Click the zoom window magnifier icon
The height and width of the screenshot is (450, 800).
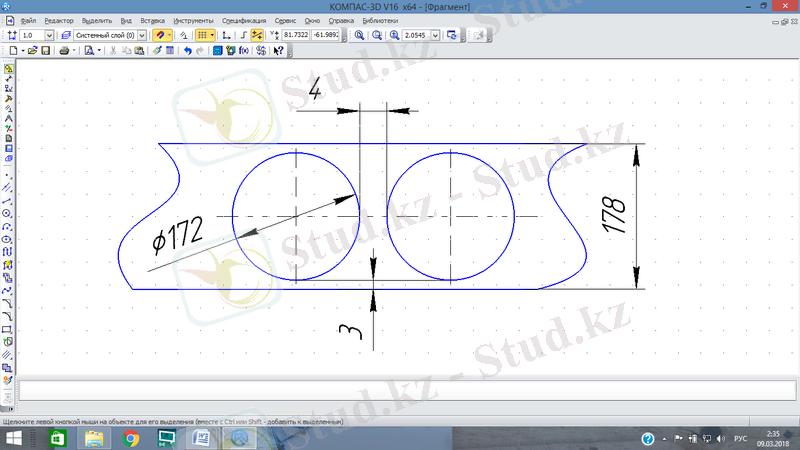coord(377,35)
